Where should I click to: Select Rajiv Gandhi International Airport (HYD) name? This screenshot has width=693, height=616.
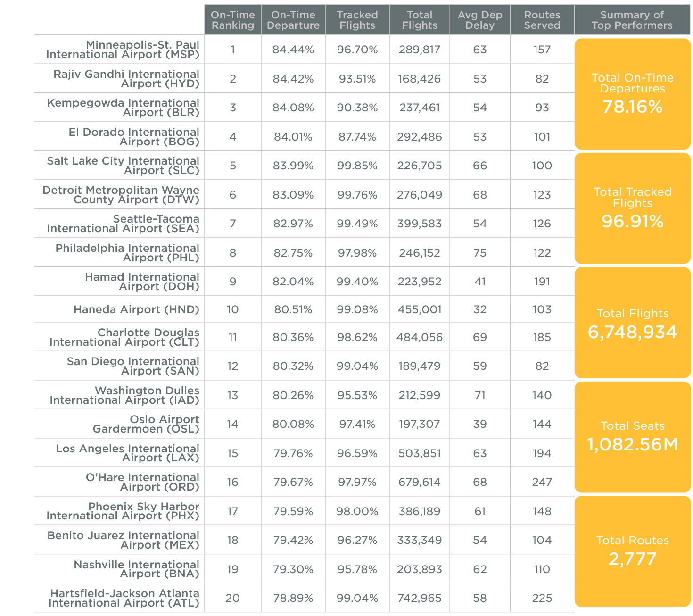click(x=126, y=79)
